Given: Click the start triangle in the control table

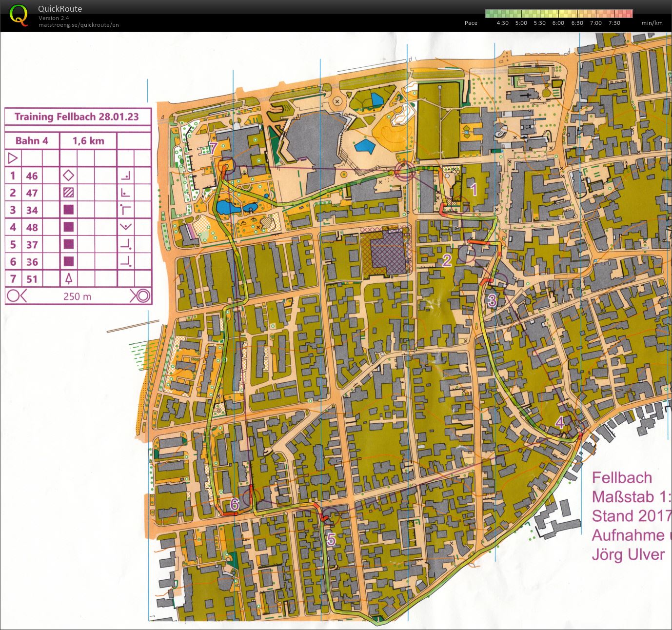Looking at the screenshot, I should click(x=13, y=158).
